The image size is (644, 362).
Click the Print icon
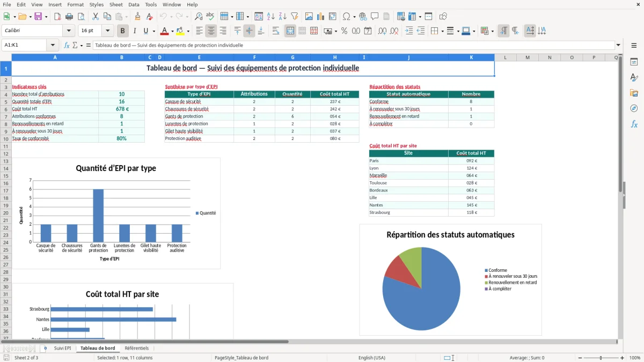point(69,17)
